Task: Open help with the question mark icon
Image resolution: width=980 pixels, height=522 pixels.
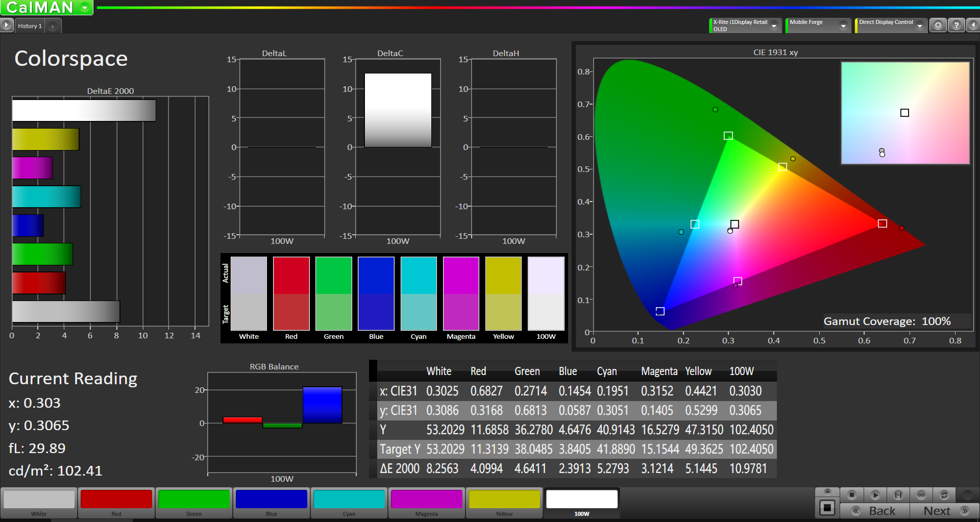Action: (957, 25)
